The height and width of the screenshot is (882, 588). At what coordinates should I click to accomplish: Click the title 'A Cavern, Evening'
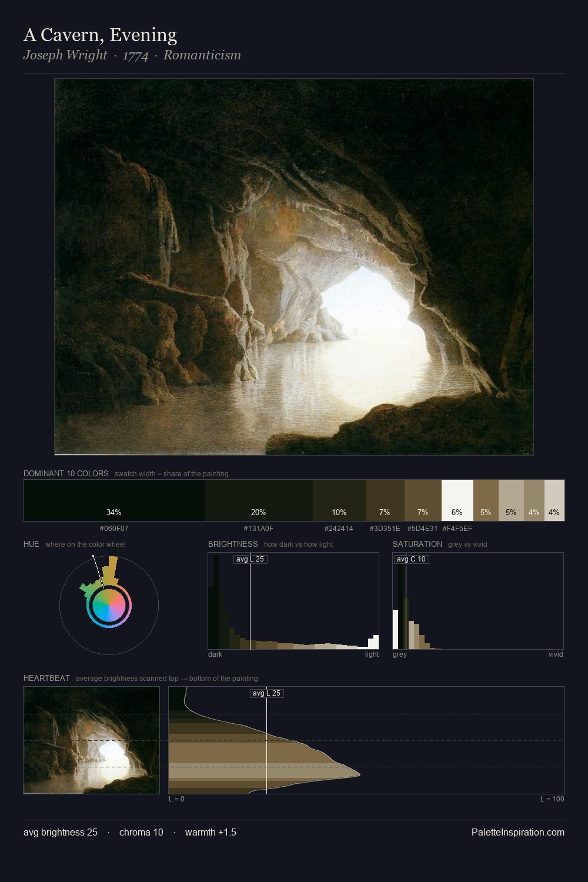[x=100, y=35]
